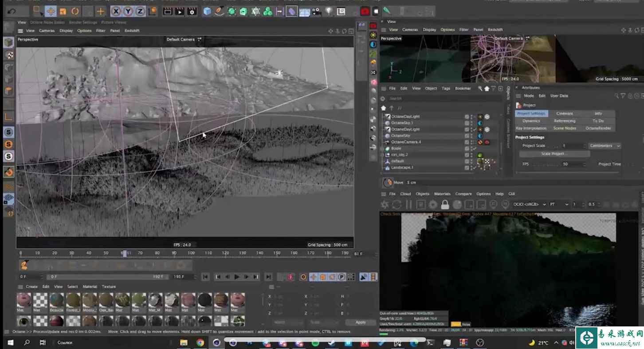Screen dimensions: 644x349
Task: Select the Rotate tool icon
Action: tap(75, 11)
